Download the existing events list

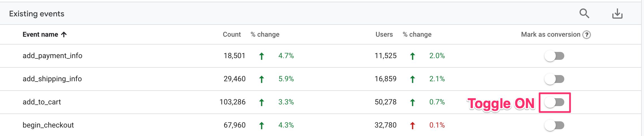pos(617,14)
